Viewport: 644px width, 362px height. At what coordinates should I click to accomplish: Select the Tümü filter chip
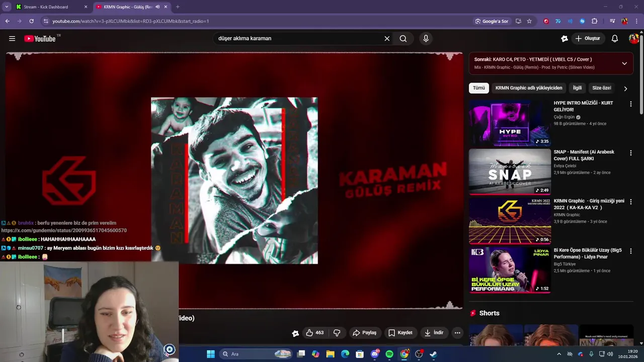click(479, 88)
